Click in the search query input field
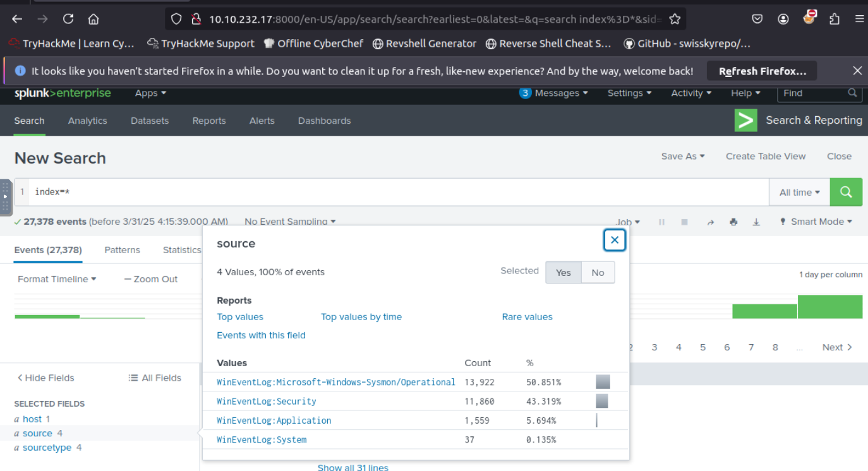 point(379,192)
